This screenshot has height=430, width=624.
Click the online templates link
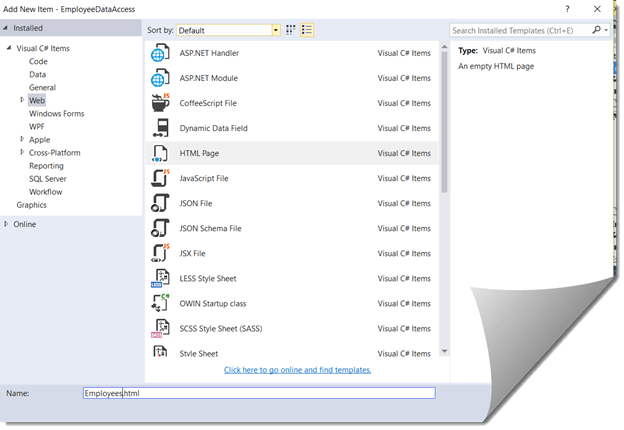(x=297, y=370)
